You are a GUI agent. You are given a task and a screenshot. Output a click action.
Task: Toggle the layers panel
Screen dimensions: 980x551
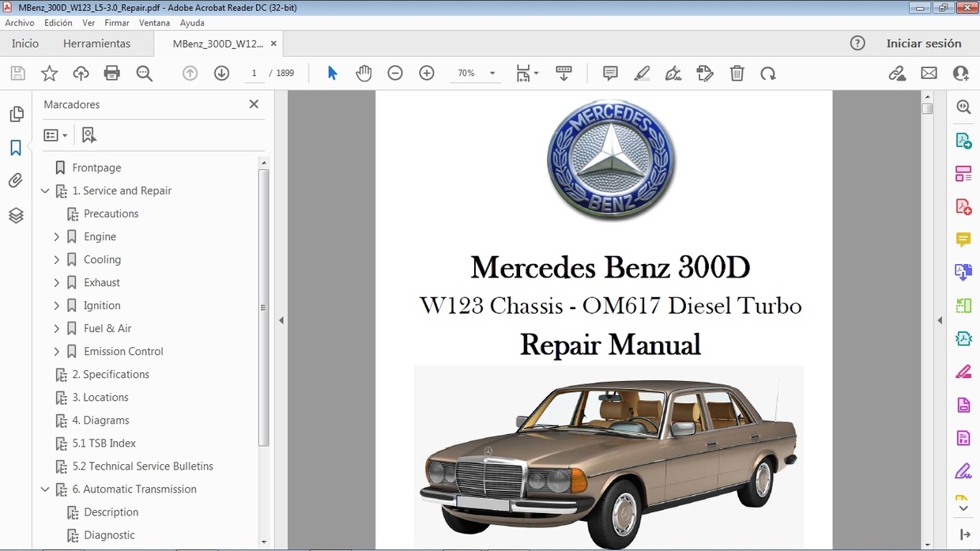click(17, 215)
